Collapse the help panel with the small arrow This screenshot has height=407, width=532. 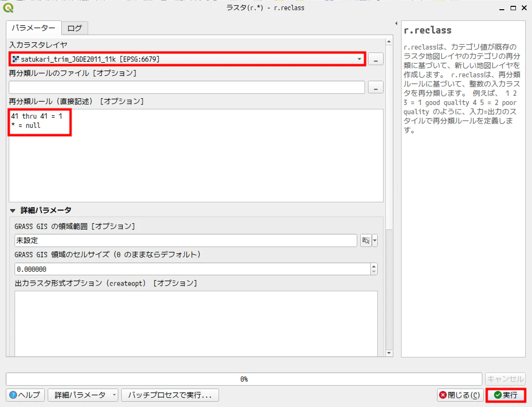tap(396, 23)
